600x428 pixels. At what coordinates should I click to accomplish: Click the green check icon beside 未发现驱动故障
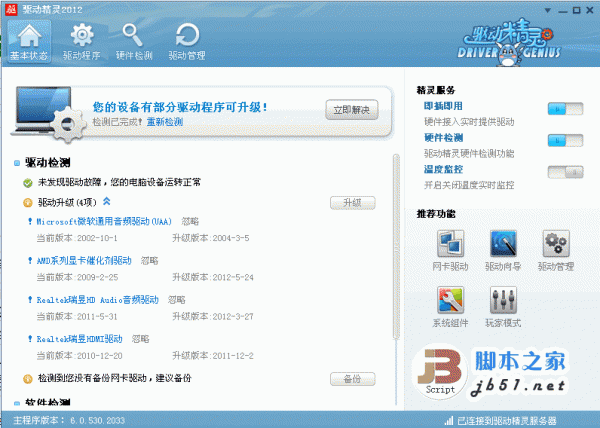coord(28,183)
